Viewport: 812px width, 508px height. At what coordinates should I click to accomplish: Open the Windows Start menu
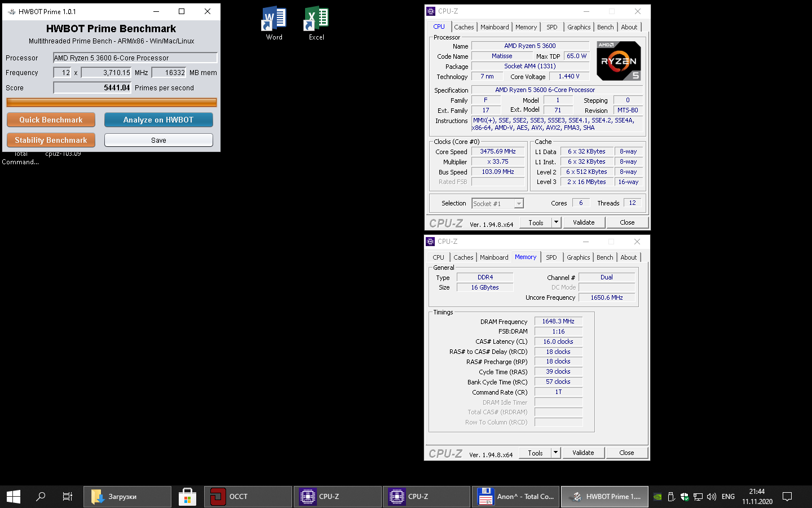click(14, 497)
